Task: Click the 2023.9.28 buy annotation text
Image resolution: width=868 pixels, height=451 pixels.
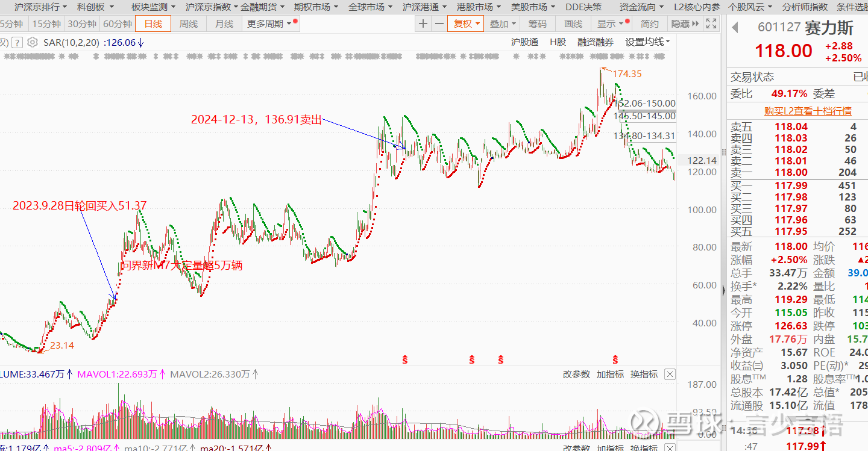Action: [80, 206]
